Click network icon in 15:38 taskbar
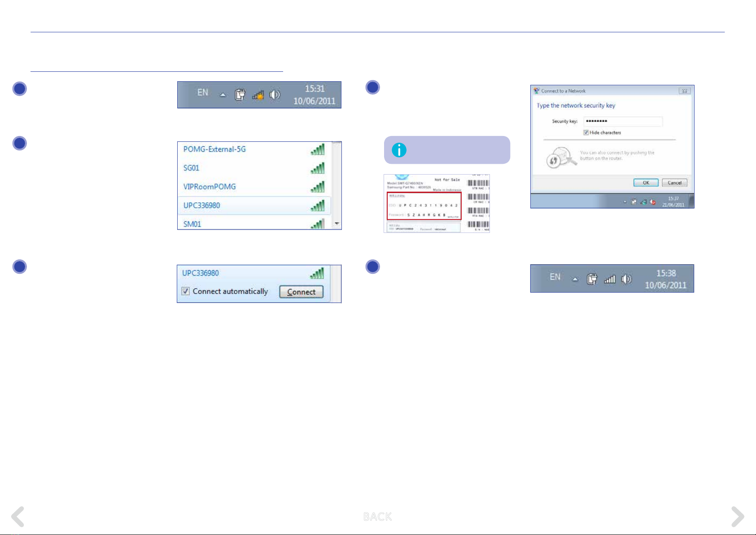The height and width of the screenshot is (535, 756). coord(609,279)
